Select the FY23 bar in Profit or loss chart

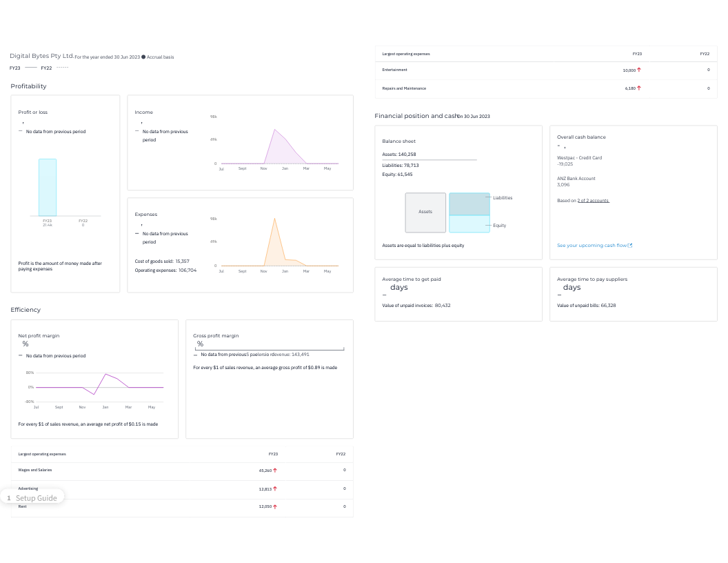pyautogui.click(x=48, y=188)
